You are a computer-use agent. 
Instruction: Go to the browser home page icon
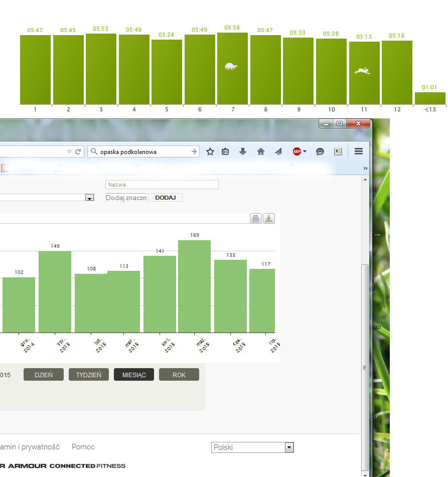click(260, 151)
